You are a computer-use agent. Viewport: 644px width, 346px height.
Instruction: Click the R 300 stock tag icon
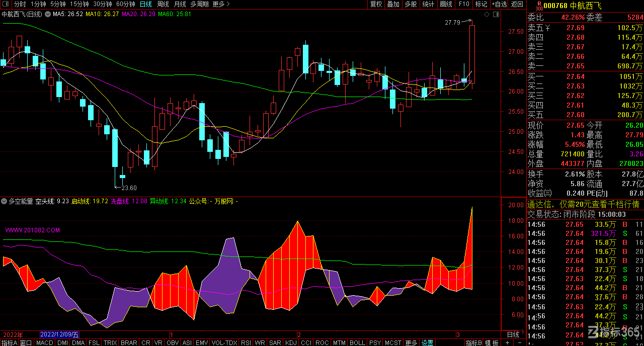(539, 6)
